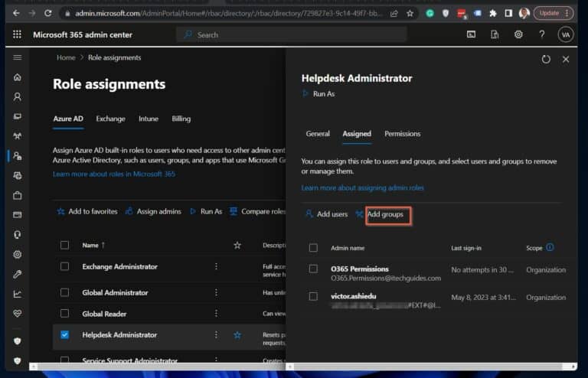
Task: Open Health heart icon in sidebar
Action: (x=18, y=313)
